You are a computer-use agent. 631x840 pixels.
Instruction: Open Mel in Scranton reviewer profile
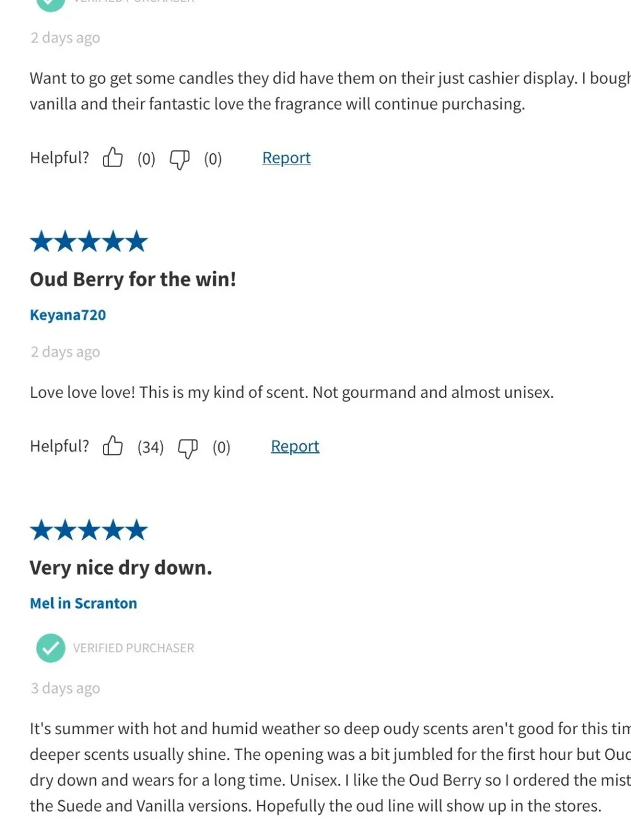point(83,604)
